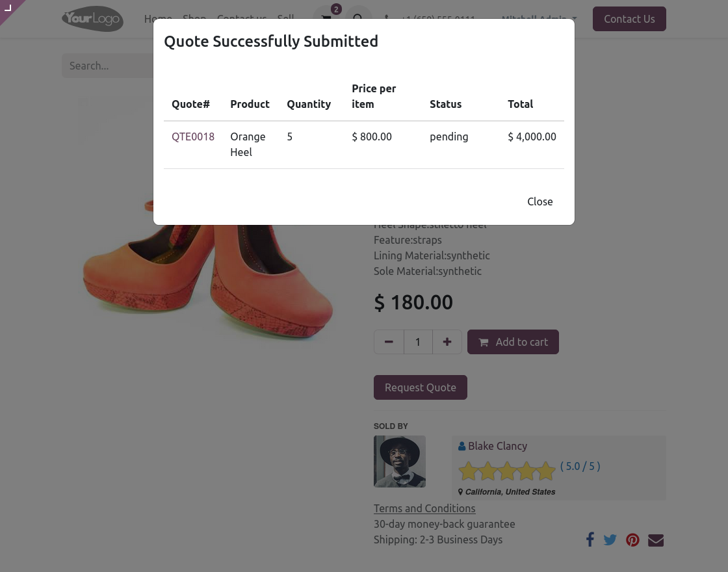Open quote QTE0018
The image size is (728, 572).
pyautogui.click(x=193, y=136)
